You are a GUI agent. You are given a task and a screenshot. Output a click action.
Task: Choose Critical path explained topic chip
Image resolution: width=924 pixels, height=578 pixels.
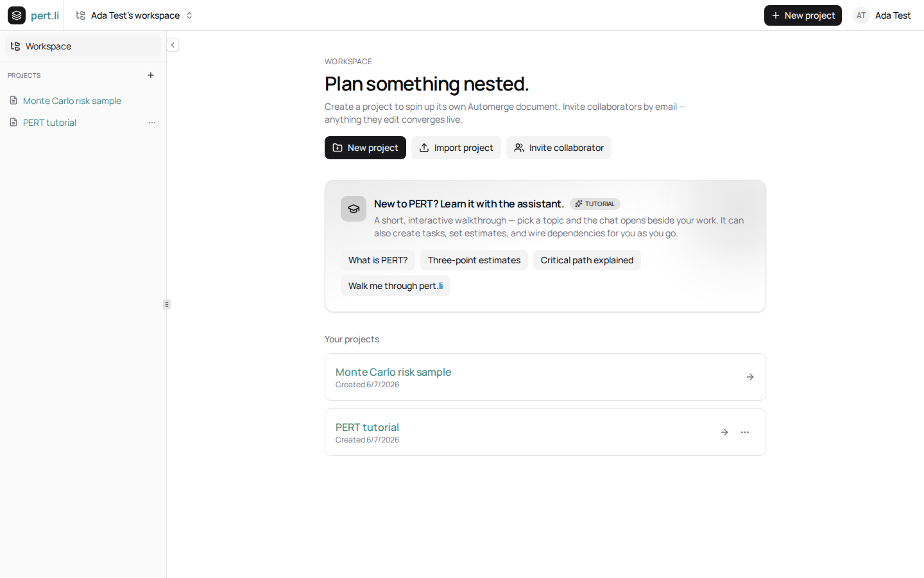click(587, 260)
